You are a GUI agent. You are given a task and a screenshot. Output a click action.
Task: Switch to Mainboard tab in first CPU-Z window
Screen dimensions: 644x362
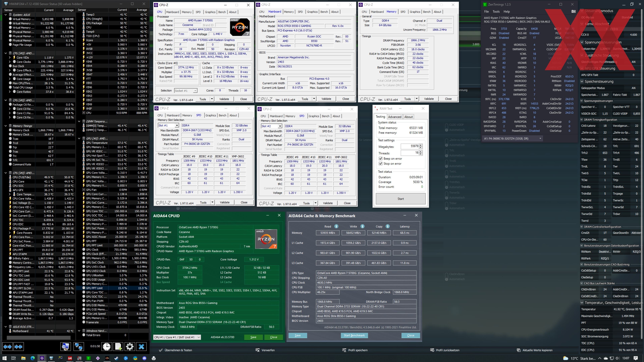[173, 12]
